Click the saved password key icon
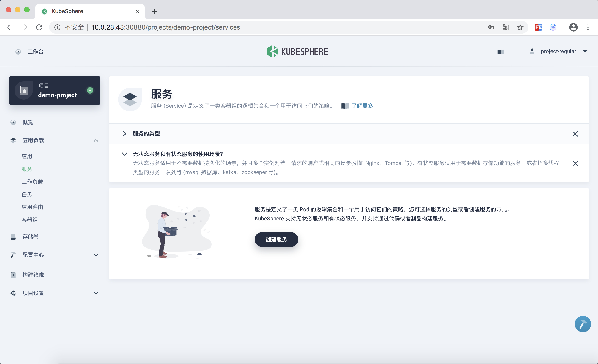The width and height of the screenshot is (598, 364). coord(491,27)
